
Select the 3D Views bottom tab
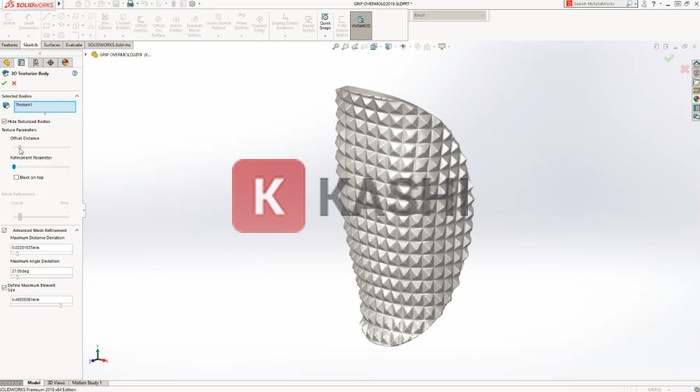56,383
